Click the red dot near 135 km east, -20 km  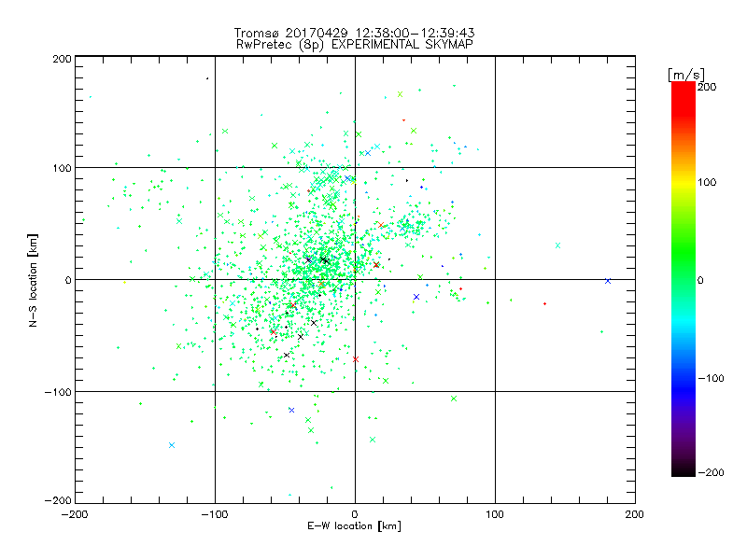coord(545,304)
